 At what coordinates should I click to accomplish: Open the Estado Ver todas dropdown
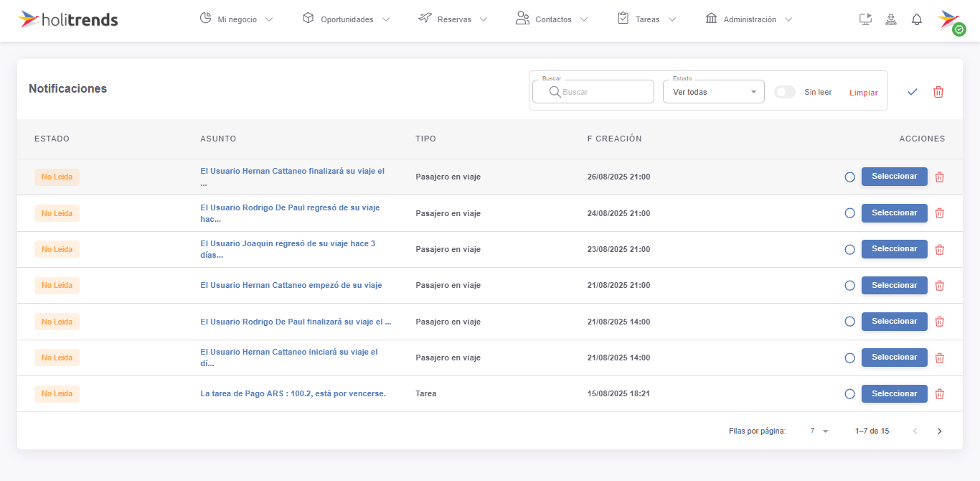pyautogui.click(x=714, y=92)
